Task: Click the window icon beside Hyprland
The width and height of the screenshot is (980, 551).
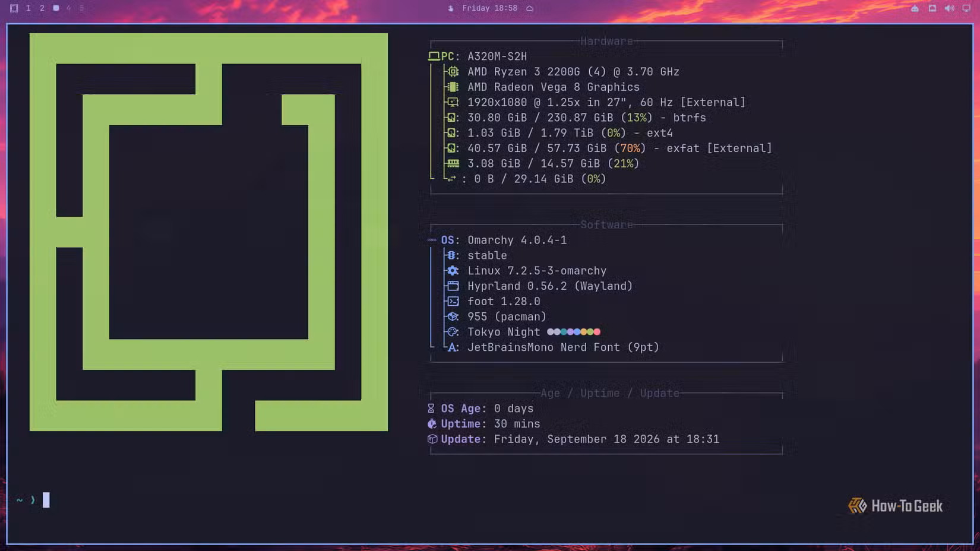Action: tap(453, 286)
